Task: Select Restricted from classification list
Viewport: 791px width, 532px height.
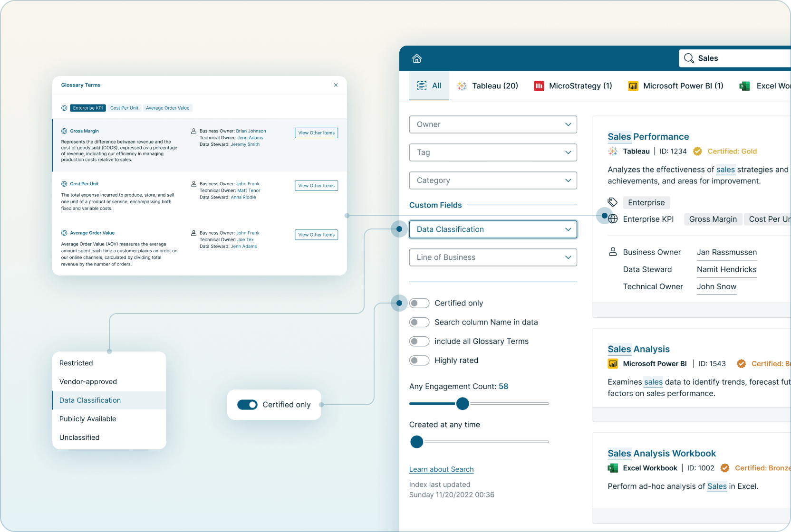Action: (109, 363)
